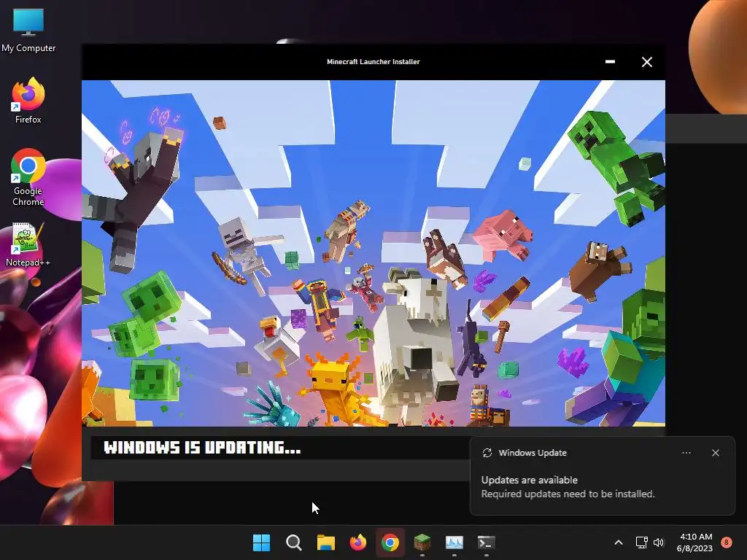
Task: Select Minecraft grass block taskbar icon
Action: [x=422, y=542]
